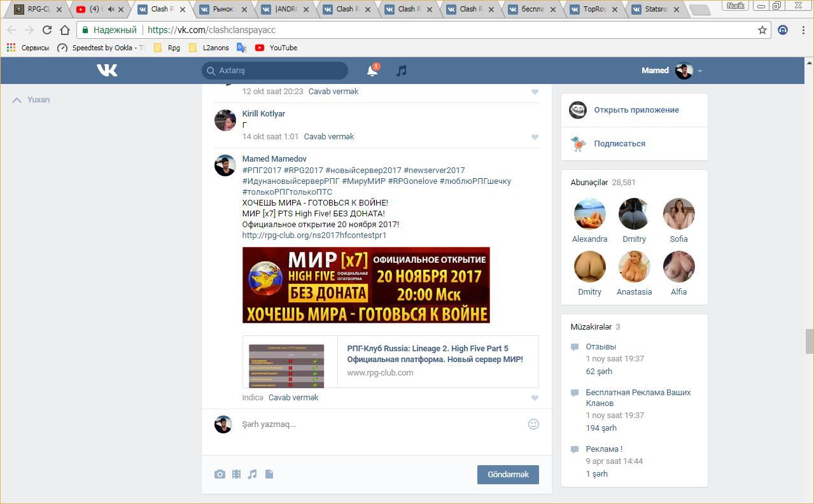
Task: Bookmark this page with the star icon
Action: (762, 30)
